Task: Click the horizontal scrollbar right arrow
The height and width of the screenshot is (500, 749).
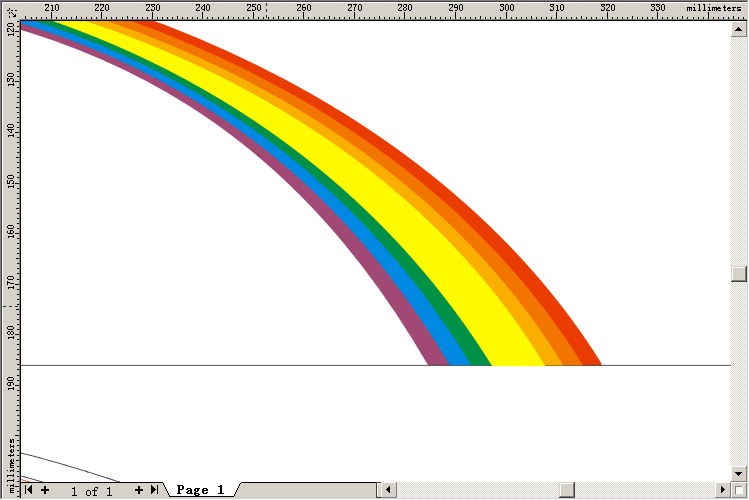Action: 723,490
